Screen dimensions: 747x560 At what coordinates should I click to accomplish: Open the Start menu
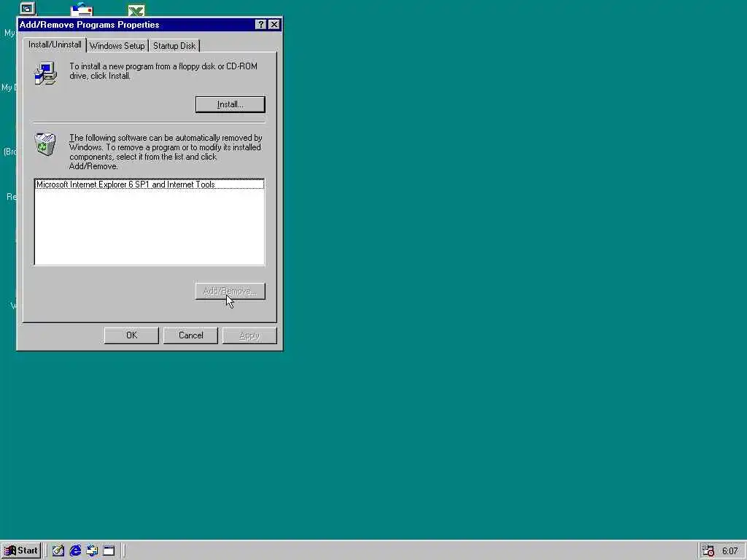pos(21,551)
